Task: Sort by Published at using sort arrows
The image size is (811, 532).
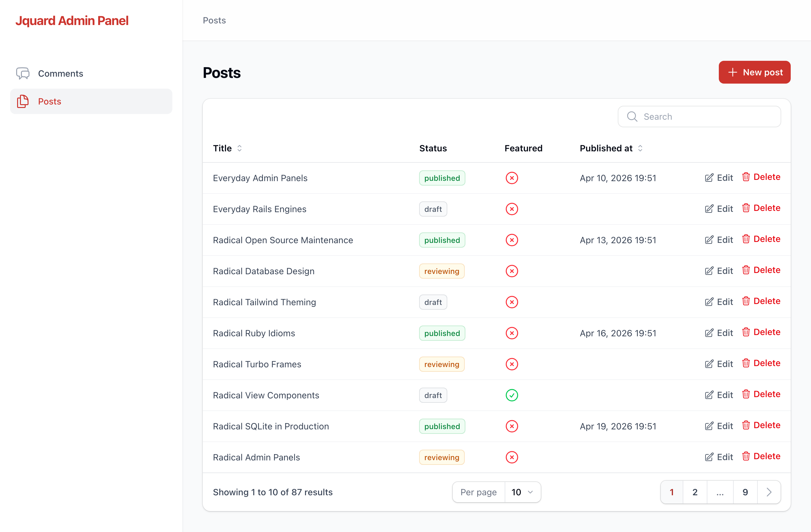Action: [640, 148]
